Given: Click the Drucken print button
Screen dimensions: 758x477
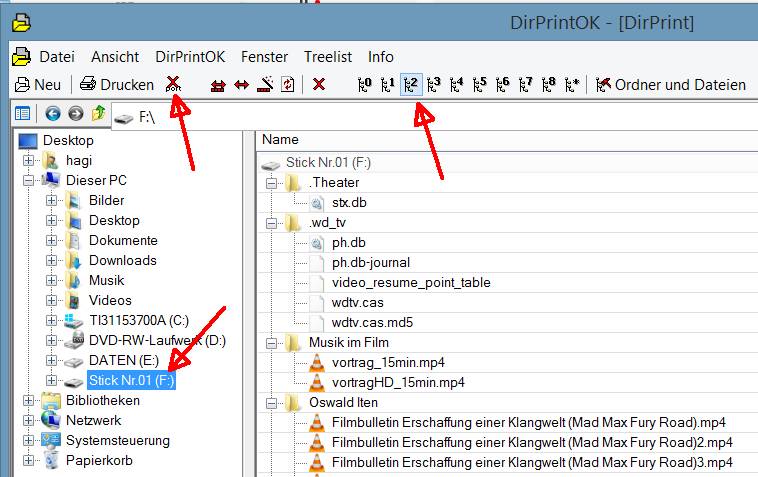Looking at the screenshot, I should (117, 85).
